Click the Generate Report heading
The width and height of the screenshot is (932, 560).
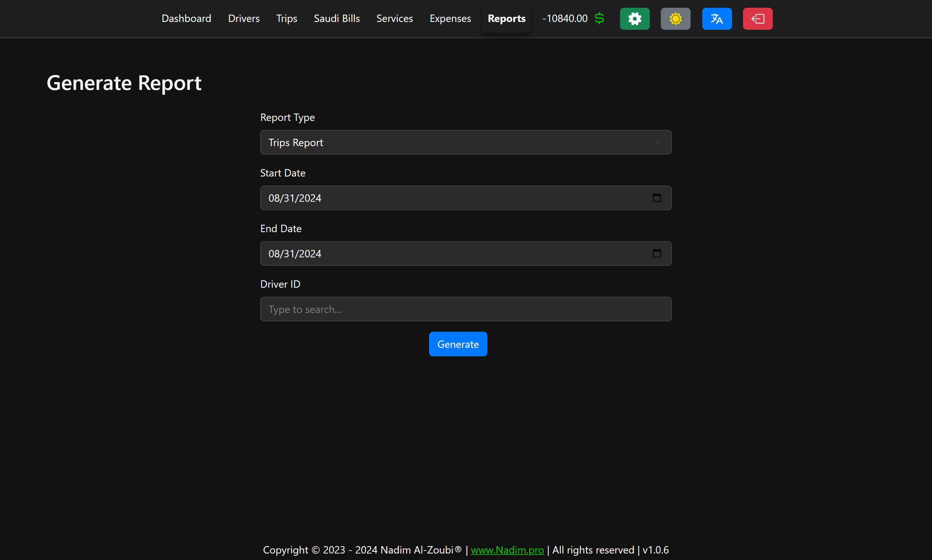124,83
